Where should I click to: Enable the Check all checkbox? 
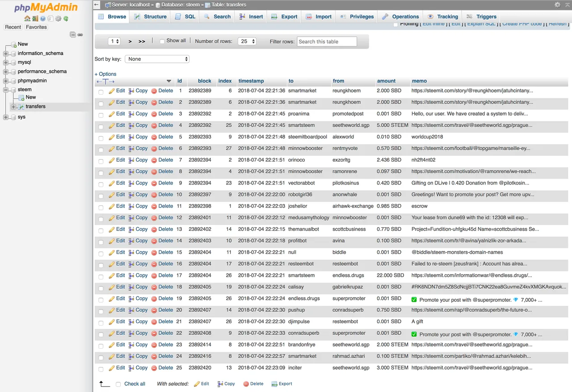(x=118, y=384)
